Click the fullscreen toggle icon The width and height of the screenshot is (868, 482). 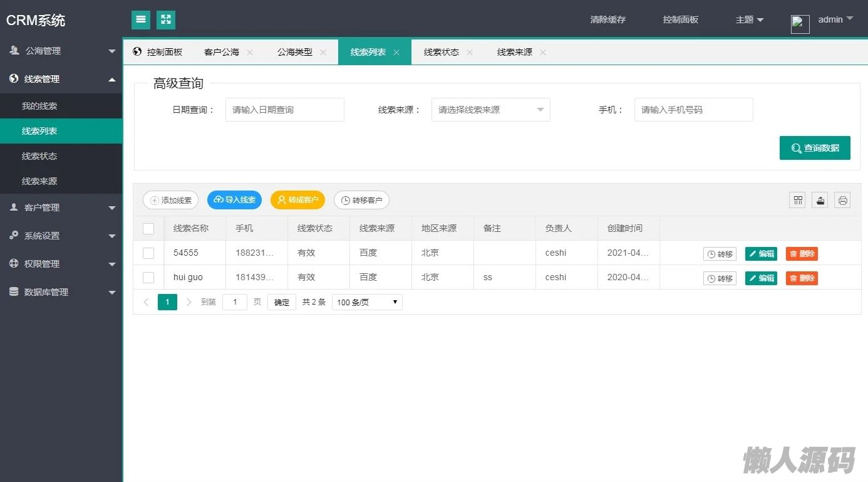pyautogui.click(x=166, y=19)
